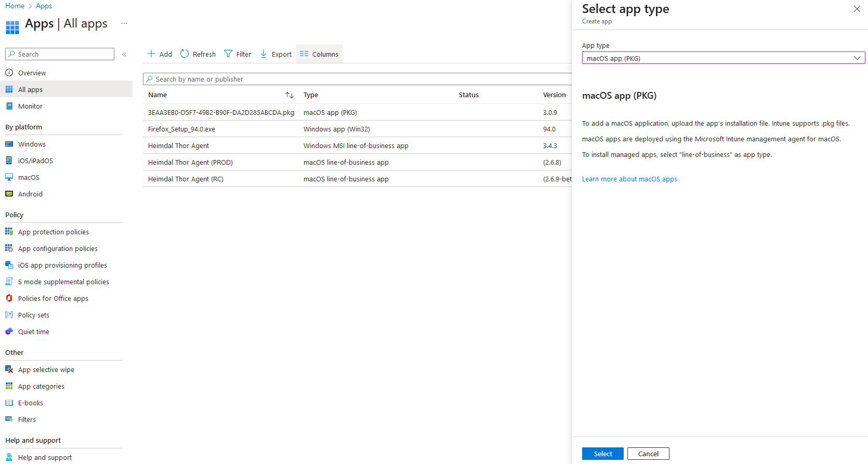
Task: Open the App type dropdown
Action: 724,58
